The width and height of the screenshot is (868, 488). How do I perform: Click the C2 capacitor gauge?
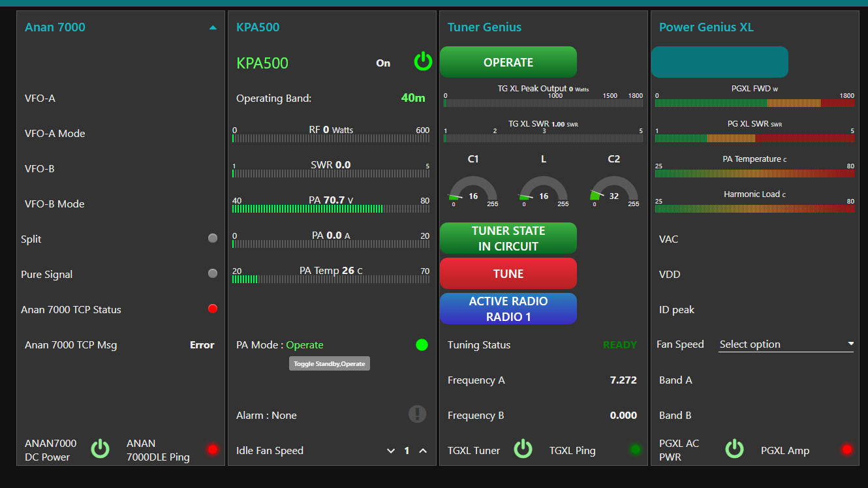click(614, 191)
